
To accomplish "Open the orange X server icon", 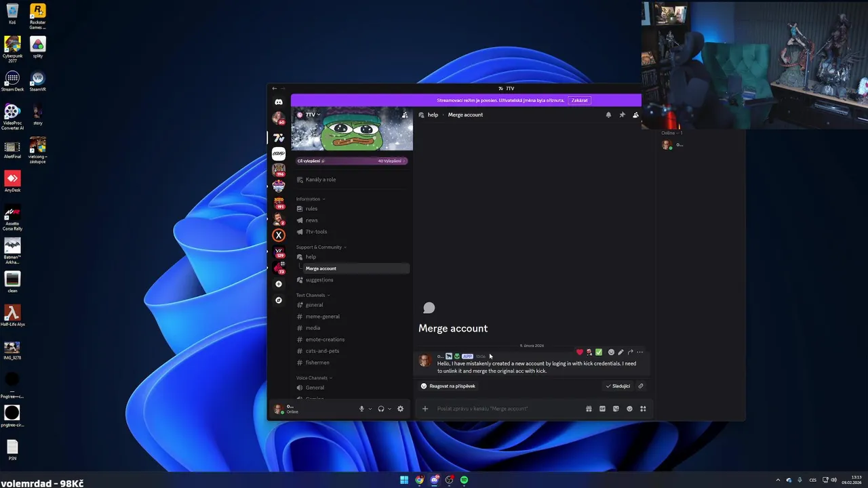I will (x=279, y=235).
